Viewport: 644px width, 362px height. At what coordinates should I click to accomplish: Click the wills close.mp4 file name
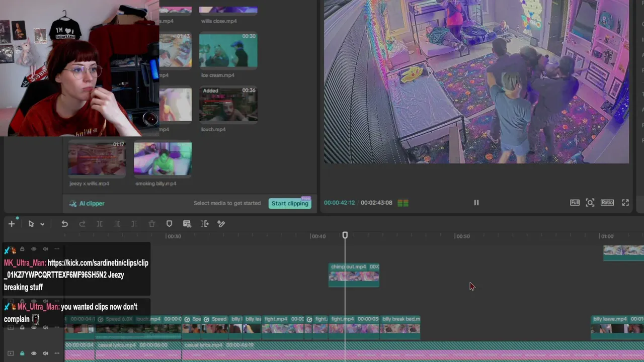(x=219, y=21)
